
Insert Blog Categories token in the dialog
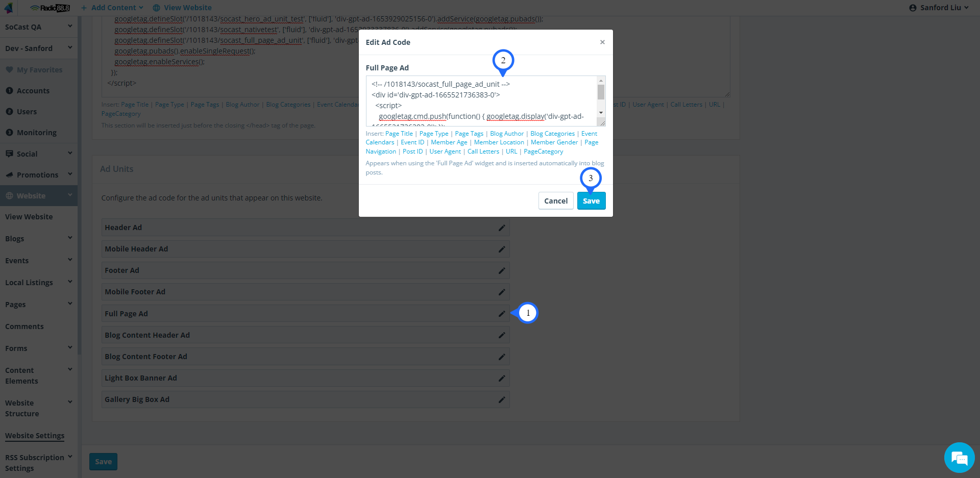[552, 134]
